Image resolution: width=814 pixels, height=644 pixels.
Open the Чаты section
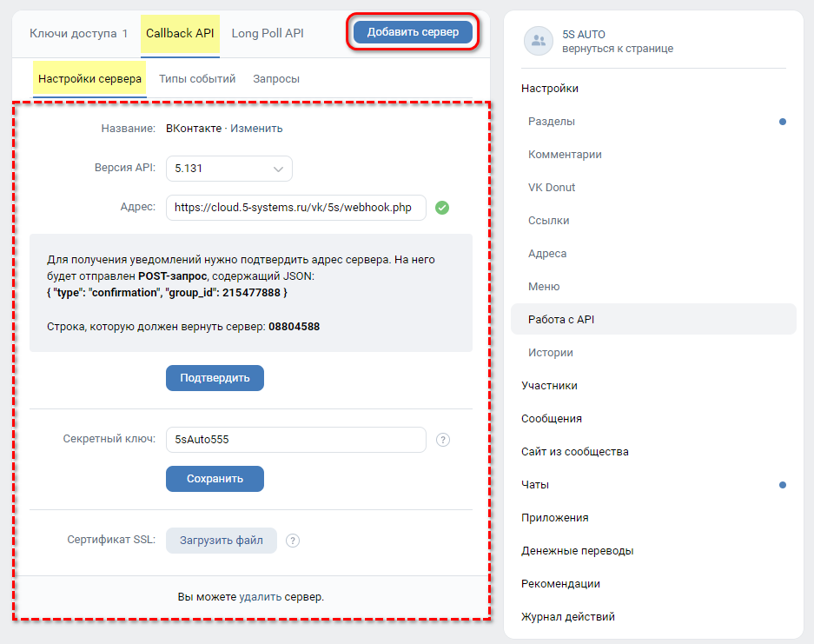pyautogui.click(x=535, y=485)
